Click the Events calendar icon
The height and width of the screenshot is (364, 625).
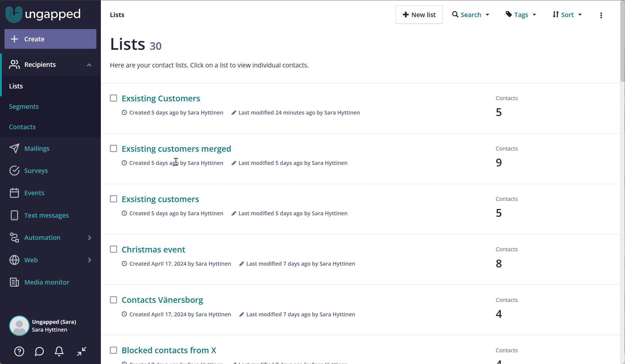click(x=14, y=193)
